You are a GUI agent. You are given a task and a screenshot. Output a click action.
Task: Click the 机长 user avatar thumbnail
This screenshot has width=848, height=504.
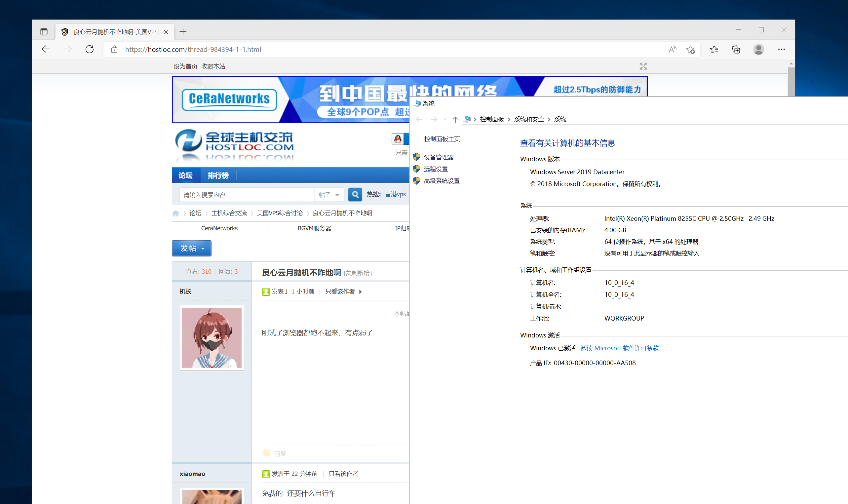tap(212, 337)
